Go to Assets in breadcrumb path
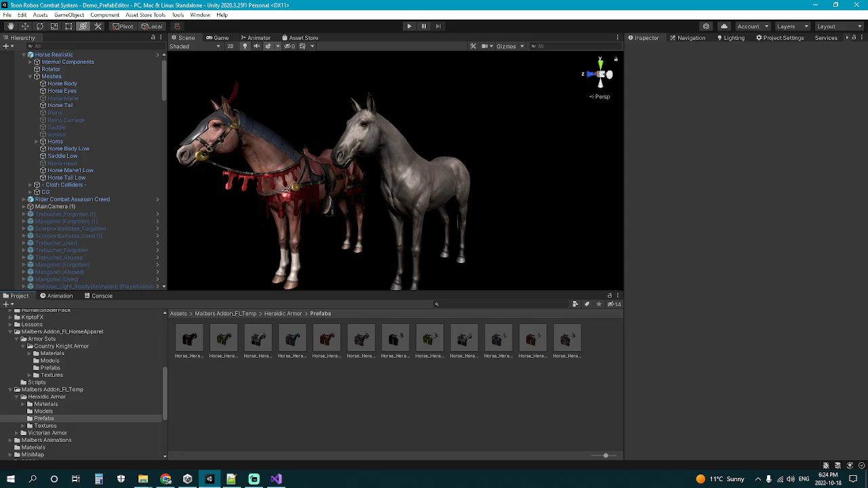The height and width of the screenshot is (488, 868). [178, 314]
